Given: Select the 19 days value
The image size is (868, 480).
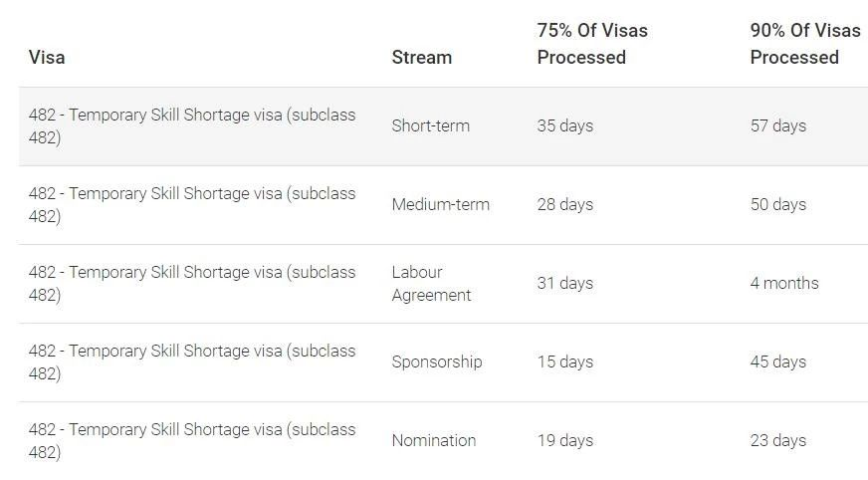Looking at the screenshot, I should pos(564,441).
